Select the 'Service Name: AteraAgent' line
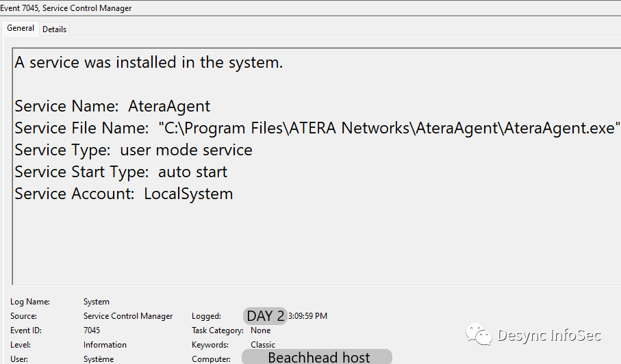Screen dimensions: 621x364 point(112,106)
